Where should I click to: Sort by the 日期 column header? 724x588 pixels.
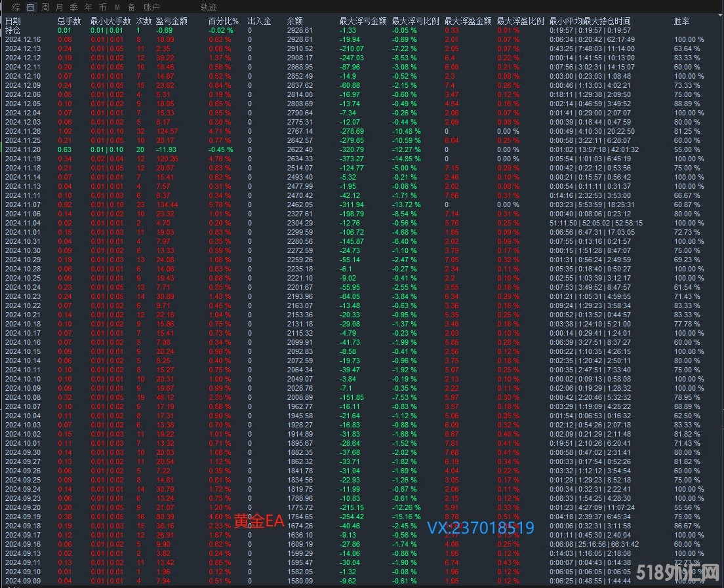coord(13,22)
